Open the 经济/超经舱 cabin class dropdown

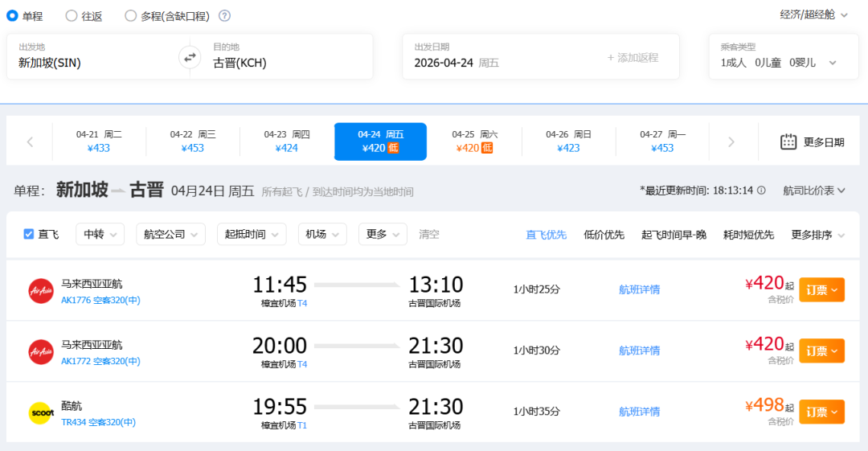813,14
